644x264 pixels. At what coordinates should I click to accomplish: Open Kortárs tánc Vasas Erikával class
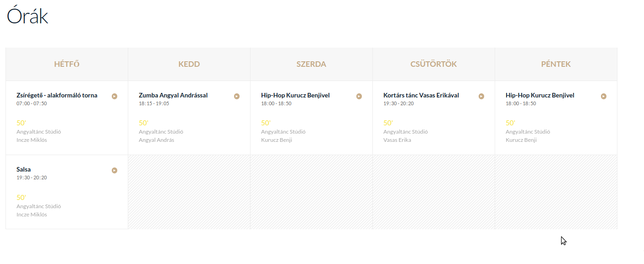[421, 95]
